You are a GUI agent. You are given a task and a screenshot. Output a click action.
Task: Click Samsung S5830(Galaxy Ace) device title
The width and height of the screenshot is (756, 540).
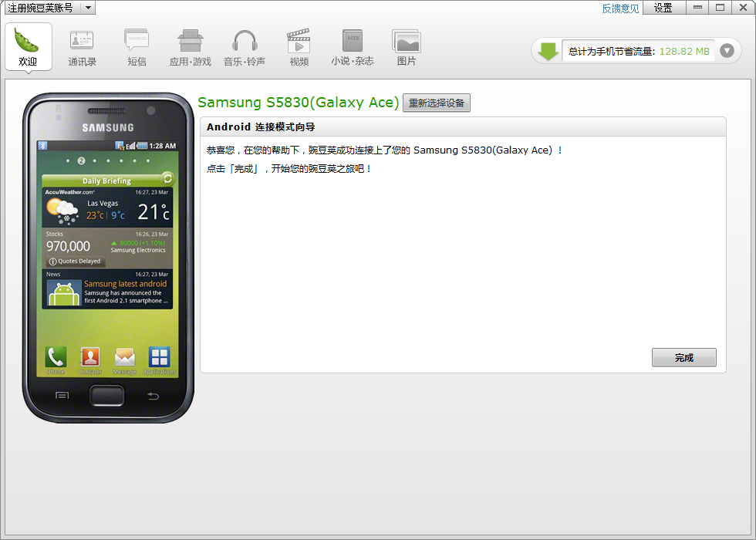pos(299,102)
